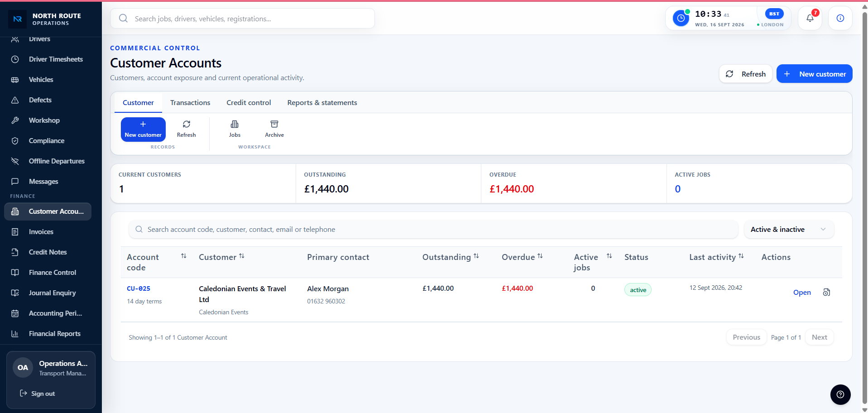Sort by Account code column
Screen dimensions: 868x413
click(183, 256)
